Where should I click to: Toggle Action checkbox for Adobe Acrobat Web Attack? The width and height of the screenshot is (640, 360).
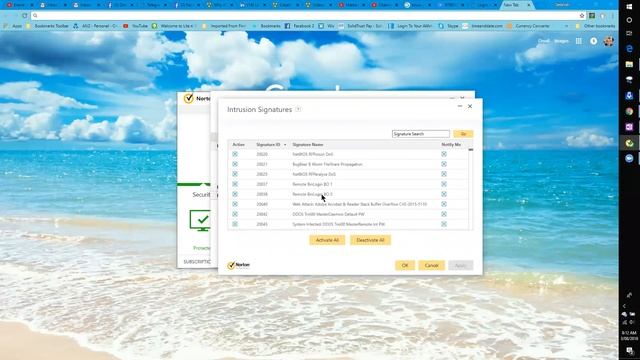(235, 204)
